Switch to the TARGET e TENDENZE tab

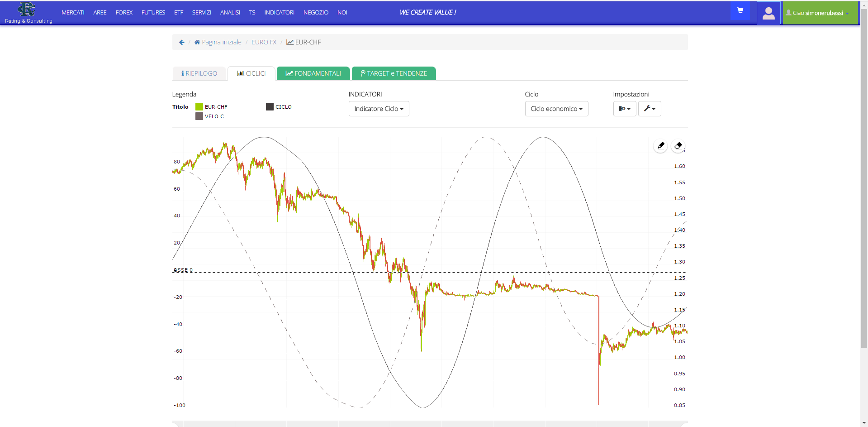click(x=394, y=73)
